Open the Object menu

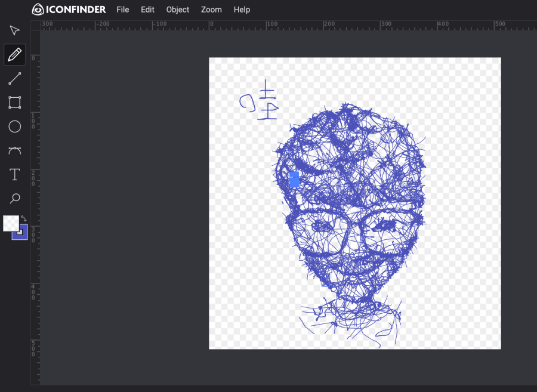[178, 10]
